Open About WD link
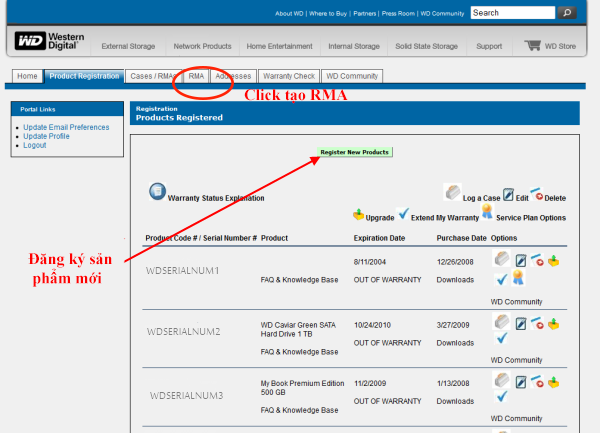Screen dimensions: 600x433 (289, 13)
